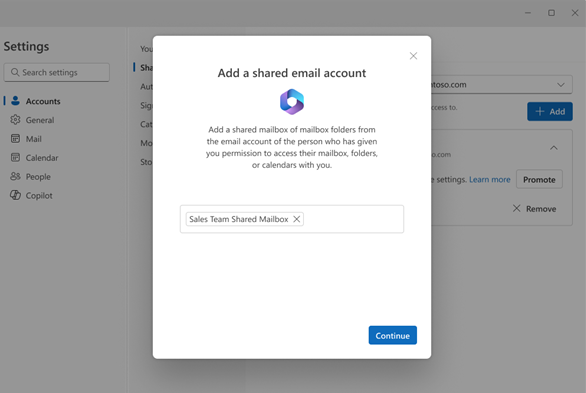Minimize the Settings window
Screen dimensions: 586x393
[x=528, y=13]
